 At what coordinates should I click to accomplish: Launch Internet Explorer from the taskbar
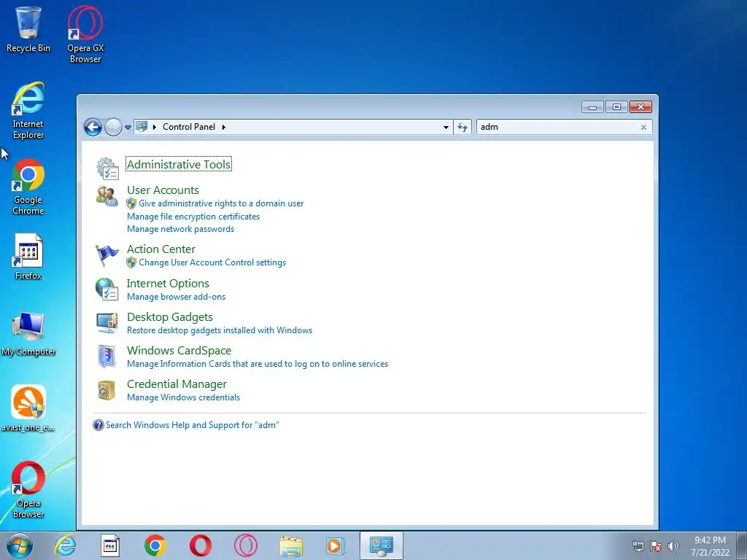click(x=65, y=545)
